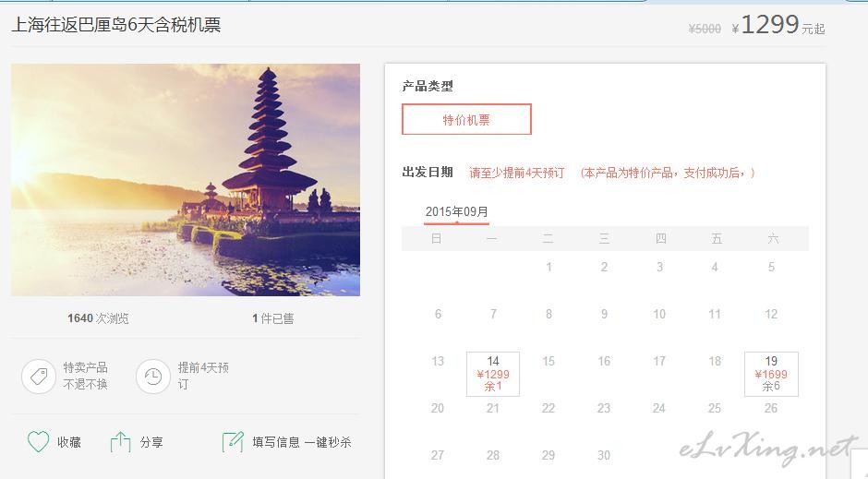The height and width of the screenshot is (479, 868).
Task: Click the 三 weekday header
Action: click(x=605, y=238)
